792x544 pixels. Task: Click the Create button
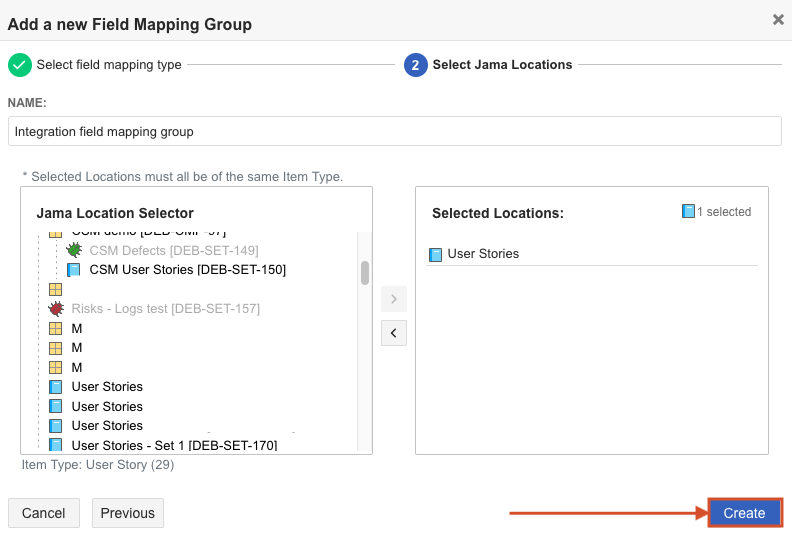pos(745,513)
